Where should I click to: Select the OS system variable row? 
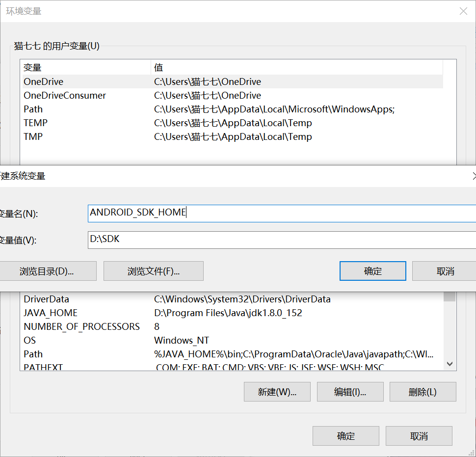(233, 340)
